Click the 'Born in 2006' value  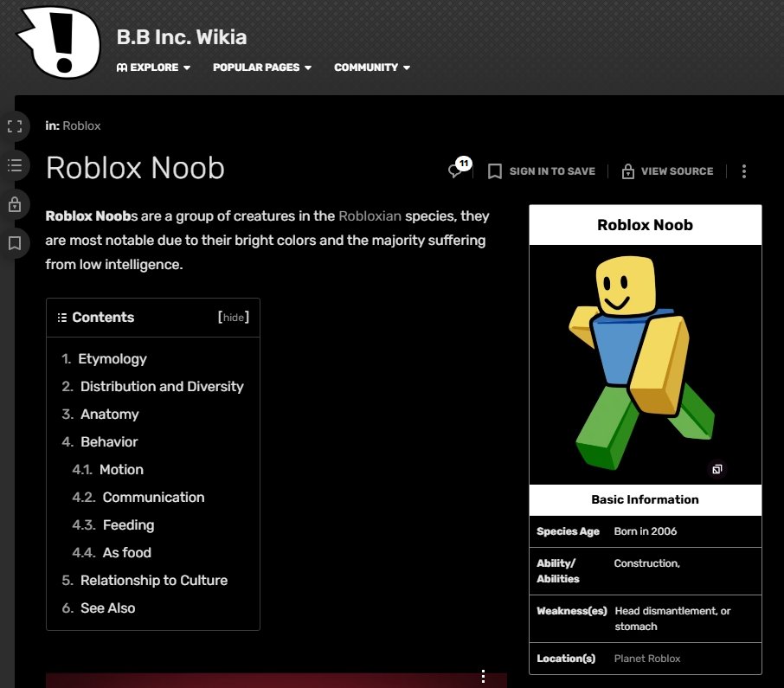tap(645, 531)
